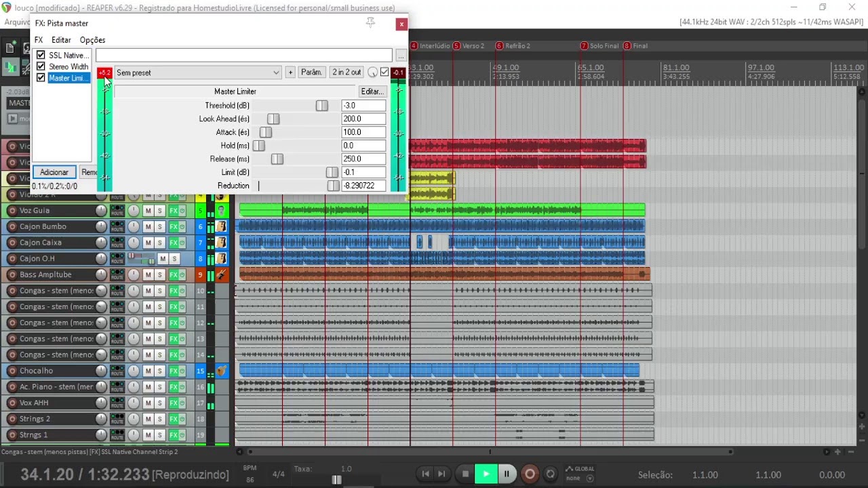
Task: Click the Limit (dB) slider handle
Action: [332, 172]
